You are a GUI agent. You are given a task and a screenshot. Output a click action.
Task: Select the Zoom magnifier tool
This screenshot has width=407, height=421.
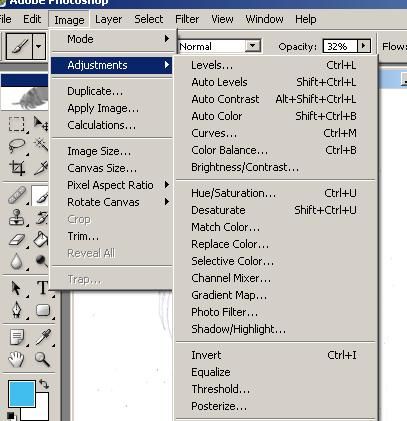(43, 359)
